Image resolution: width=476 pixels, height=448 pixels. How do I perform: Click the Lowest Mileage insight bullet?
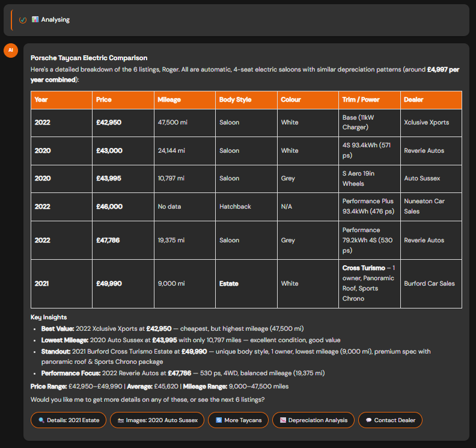[x=191, y=340]
